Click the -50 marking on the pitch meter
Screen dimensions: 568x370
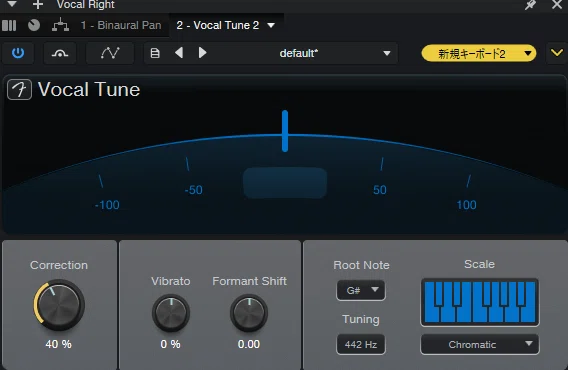tap(193, 190)
